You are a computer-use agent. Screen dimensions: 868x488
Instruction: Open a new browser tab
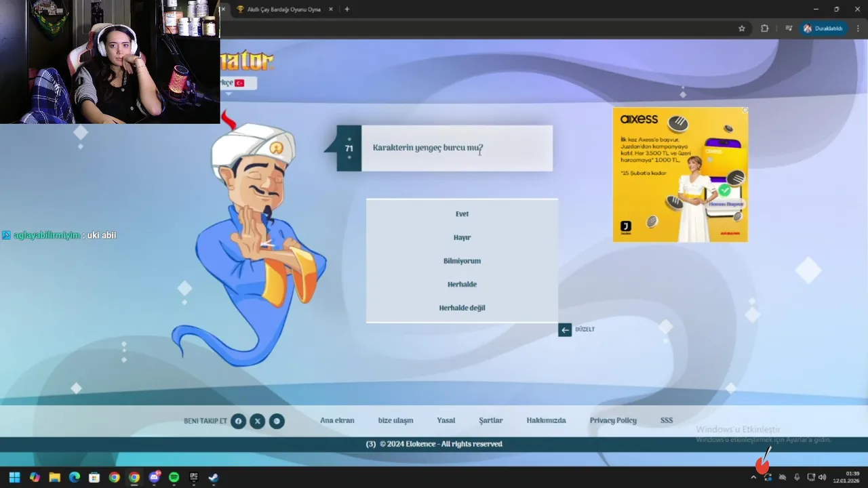point(347,9)
